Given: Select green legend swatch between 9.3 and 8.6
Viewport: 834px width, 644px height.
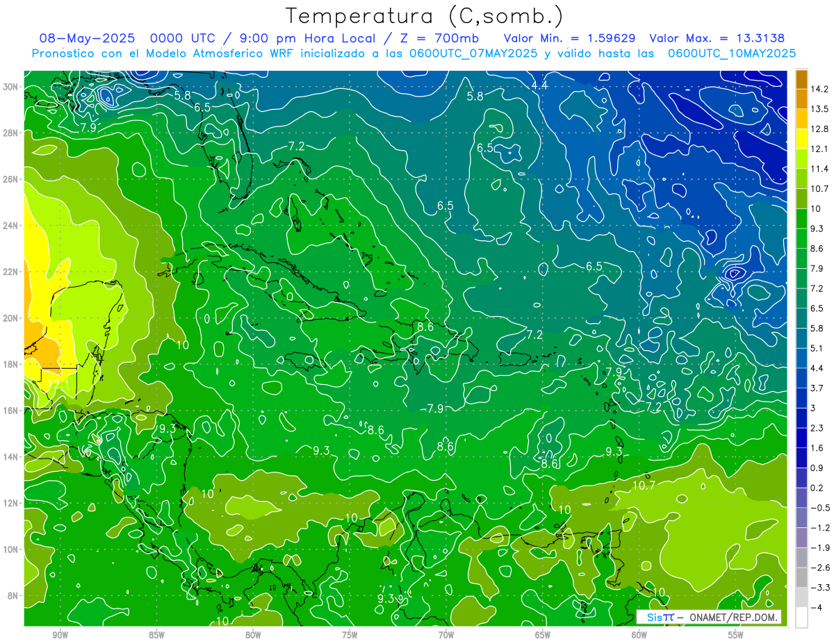Looking at the screenshot, I should point(801,238).
